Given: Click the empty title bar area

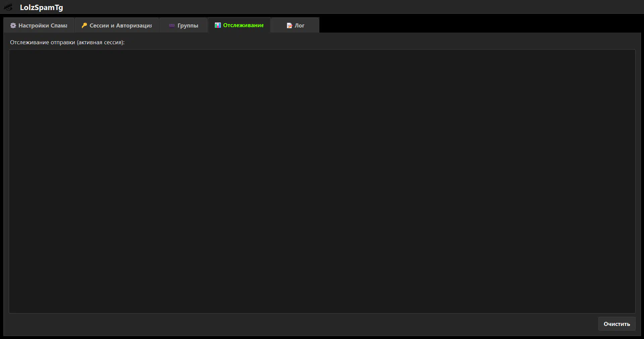Looking at the screenshot, I should point(336,7).
